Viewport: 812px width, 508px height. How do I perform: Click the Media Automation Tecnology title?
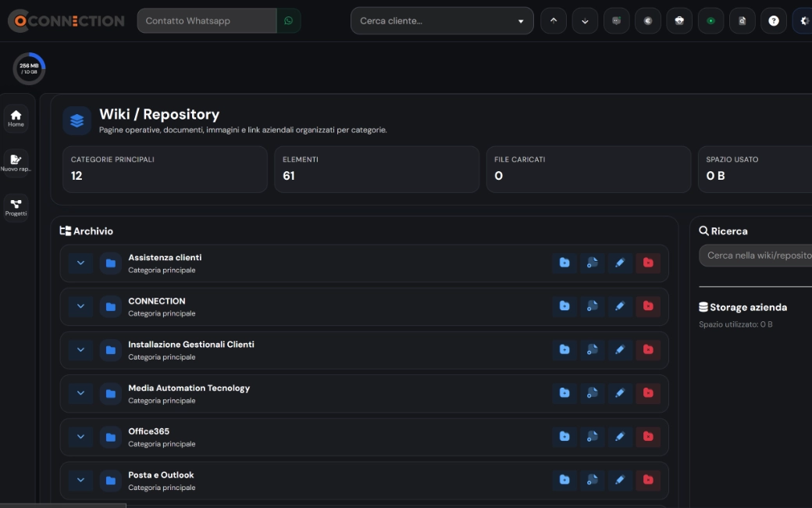coord(189,388)
